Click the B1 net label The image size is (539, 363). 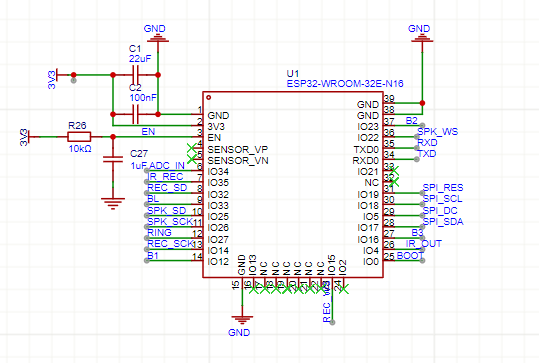[x=153, y=255]
